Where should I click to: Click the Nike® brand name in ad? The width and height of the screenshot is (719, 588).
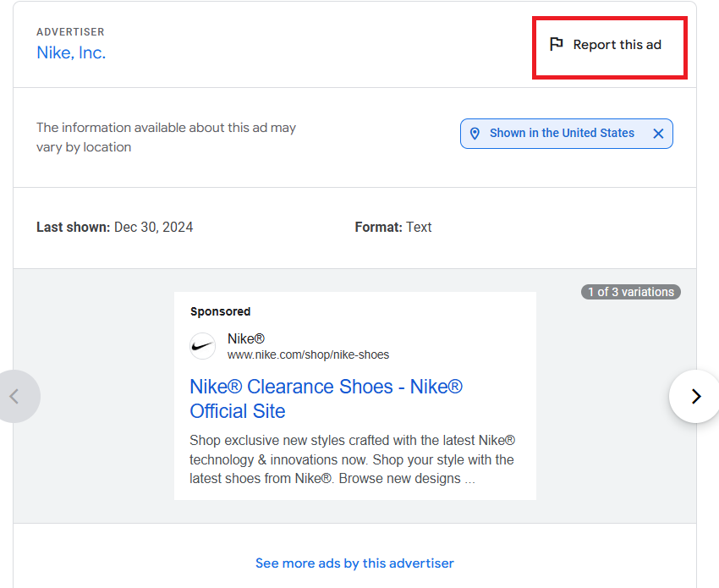[246, 338]
